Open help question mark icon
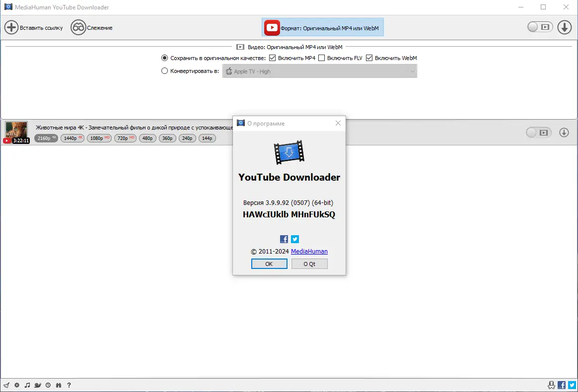578x392 pixels. click(69, 386)
